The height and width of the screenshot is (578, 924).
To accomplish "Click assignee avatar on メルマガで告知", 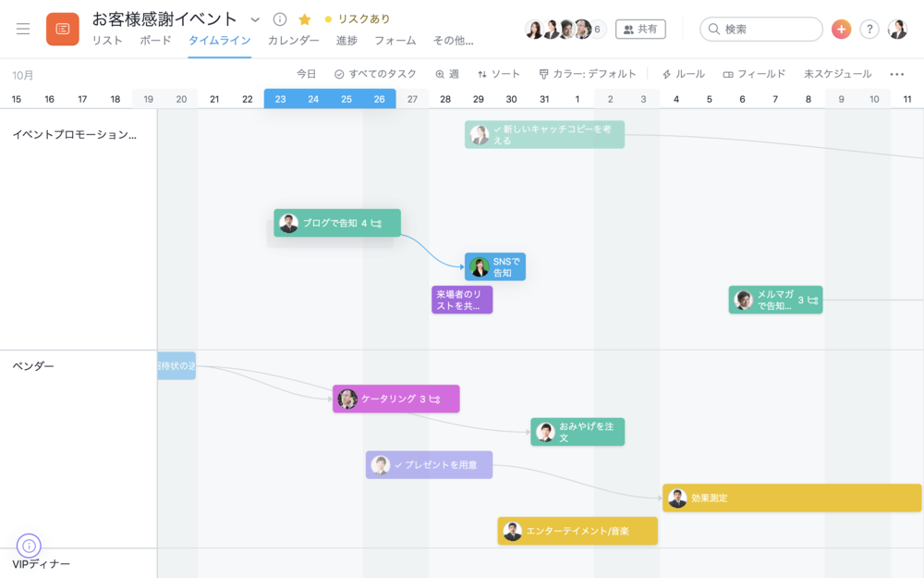I will point(743,300).
